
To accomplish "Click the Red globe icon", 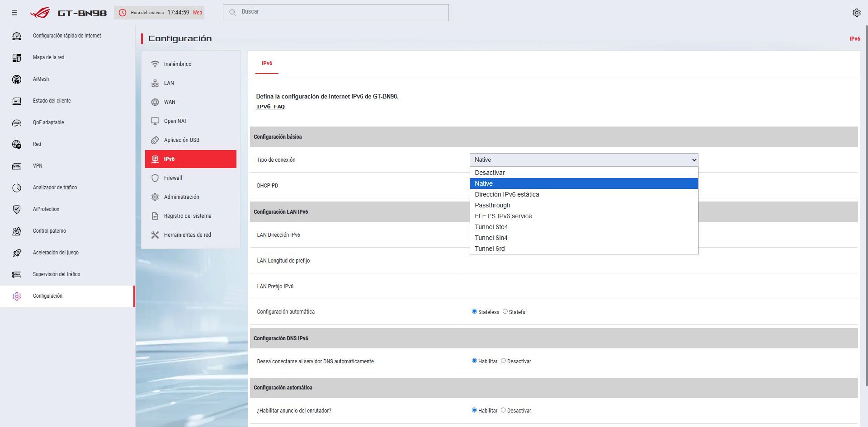I will (x=17, y=144).
